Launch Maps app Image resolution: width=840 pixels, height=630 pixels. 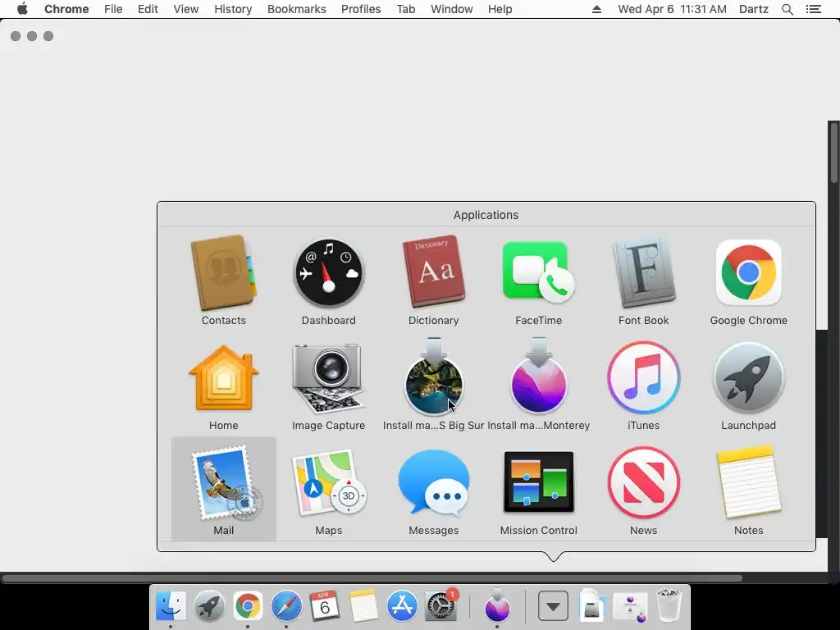click(x=328, y=483)
